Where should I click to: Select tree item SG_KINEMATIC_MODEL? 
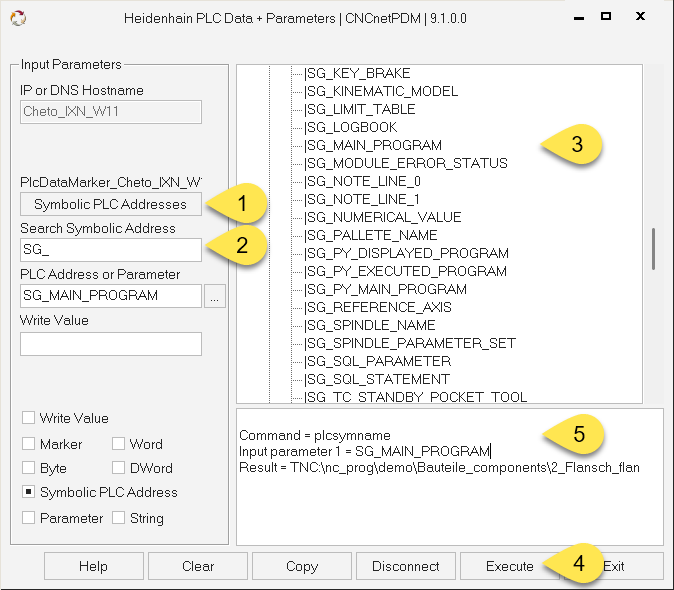pyautogui.click(x=381, y=92)
